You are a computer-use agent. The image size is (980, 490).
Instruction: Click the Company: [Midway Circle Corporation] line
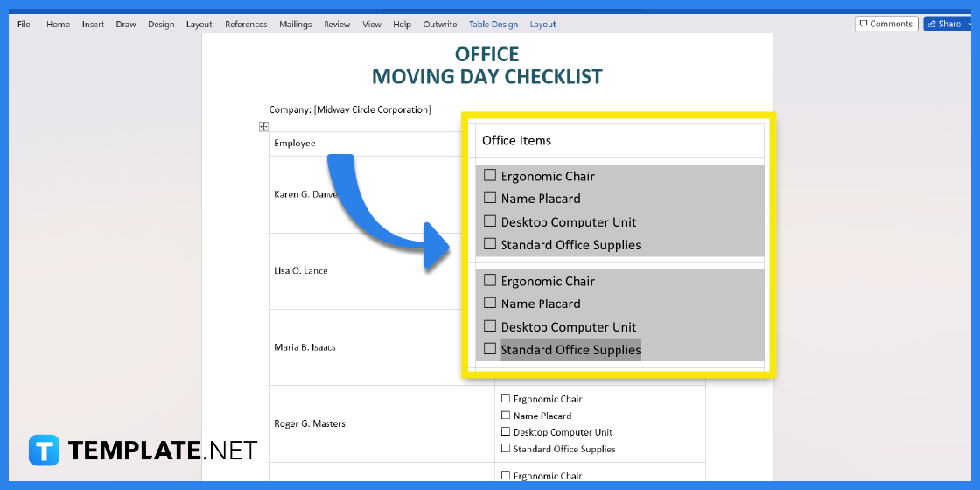point(350,109)
